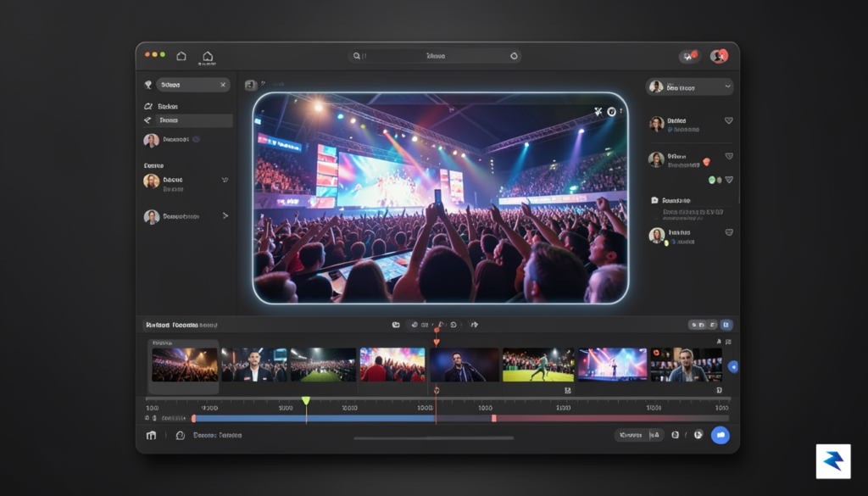868x496 pixels.
Task: Open the user dropdown atop the right panel
Action: coord(690,87)
